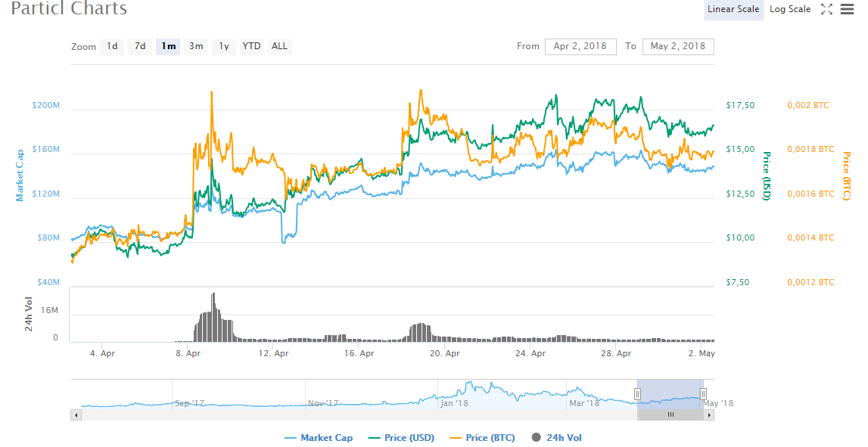Switch to Linear Scale

click(733, 9)
